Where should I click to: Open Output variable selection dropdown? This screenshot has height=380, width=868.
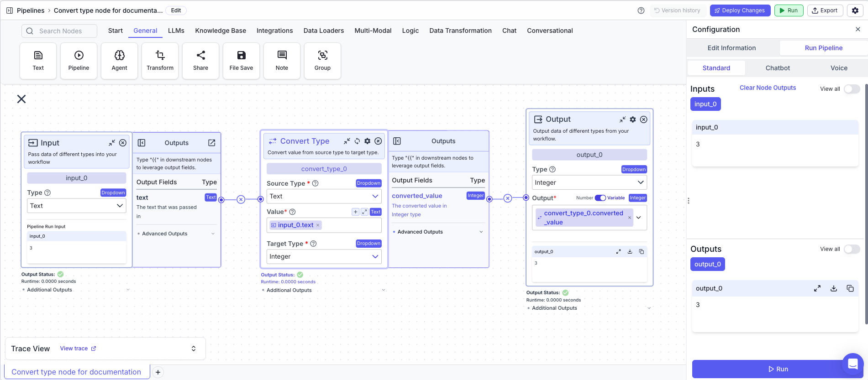point(639,218)
